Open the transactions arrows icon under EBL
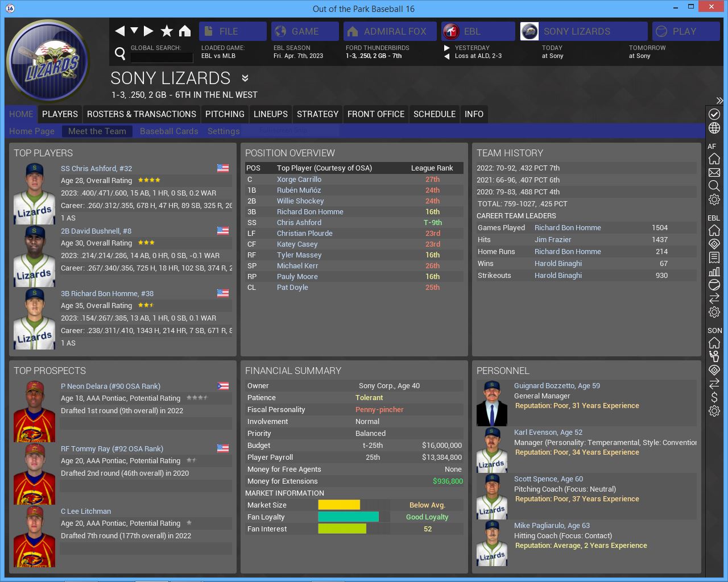This screenshot has width=728, height=582. [714, 298]
